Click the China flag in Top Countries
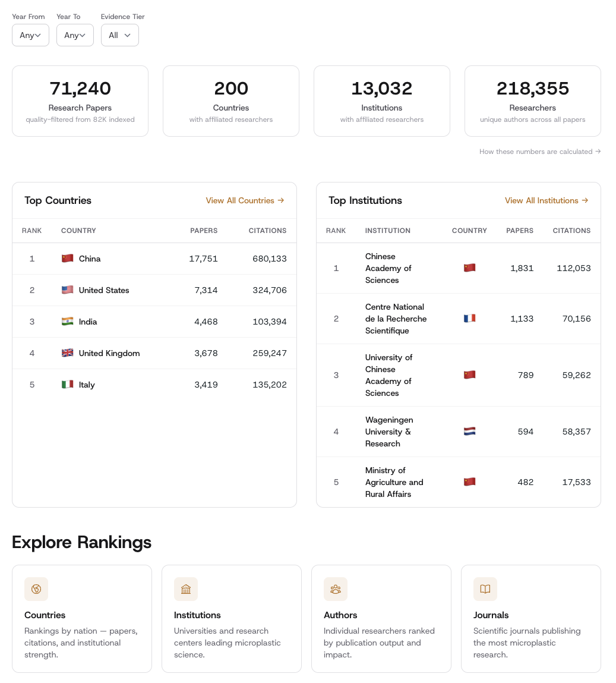The height and width of the screenshot is (683, 616). point(68,259)
